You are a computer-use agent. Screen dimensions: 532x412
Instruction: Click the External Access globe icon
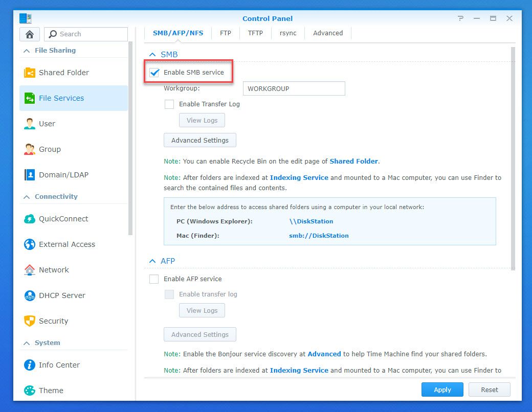[30, 244]
